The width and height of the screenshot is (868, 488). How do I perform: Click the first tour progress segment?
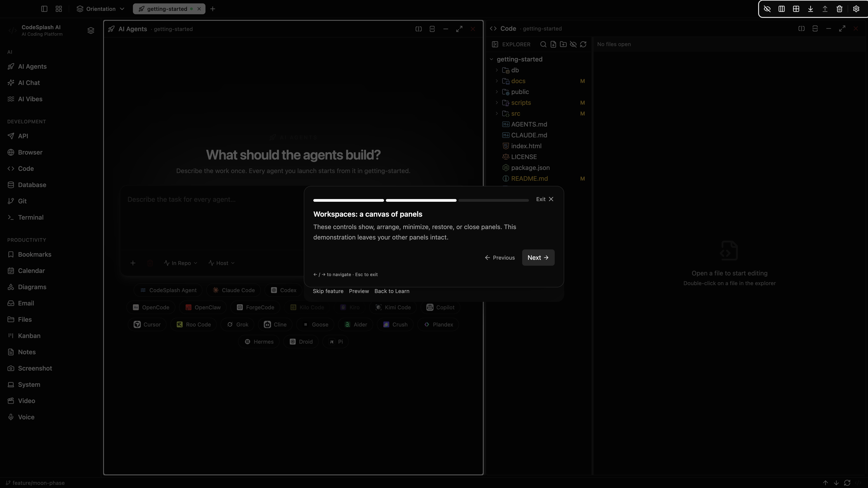coord(348,200)
